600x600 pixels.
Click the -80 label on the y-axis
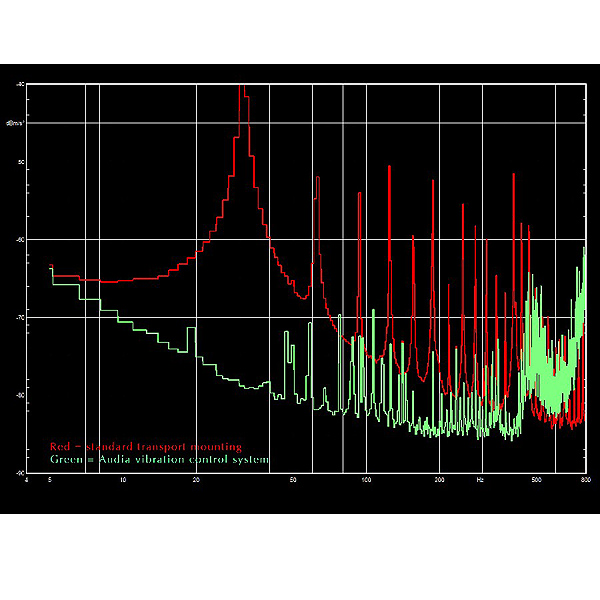(x=19, y=394)
